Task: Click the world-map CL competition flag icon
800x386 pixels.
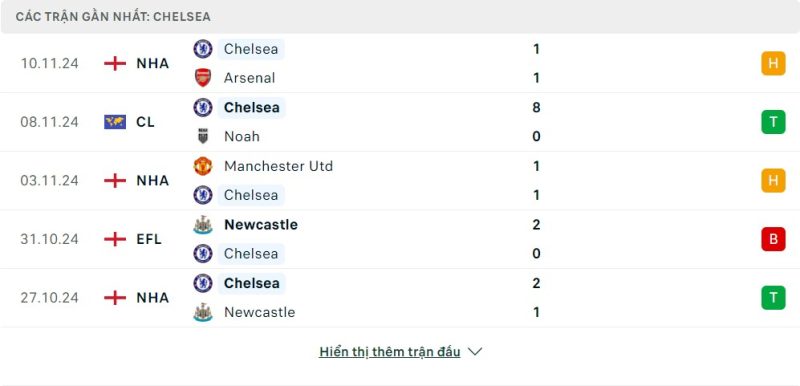Action: coord(115,122)
